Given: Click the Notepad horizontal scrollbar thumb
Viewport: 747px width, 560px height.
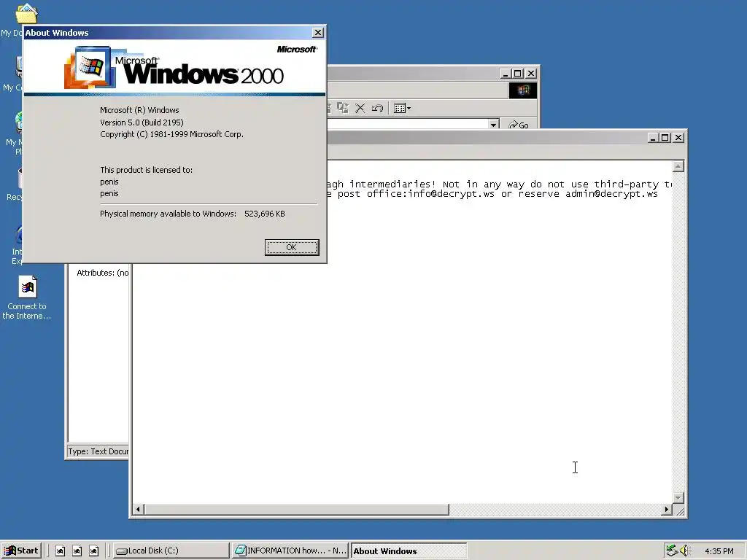Looking at the screenshot, I should [296, 510].
